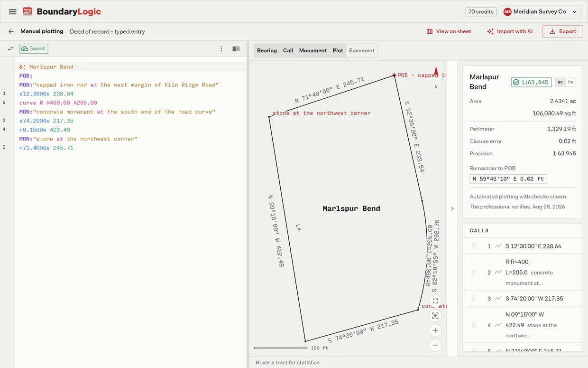588x368 pixels.
Task: Click the 1:63,945 precision badge
Action: pos(531,82)
